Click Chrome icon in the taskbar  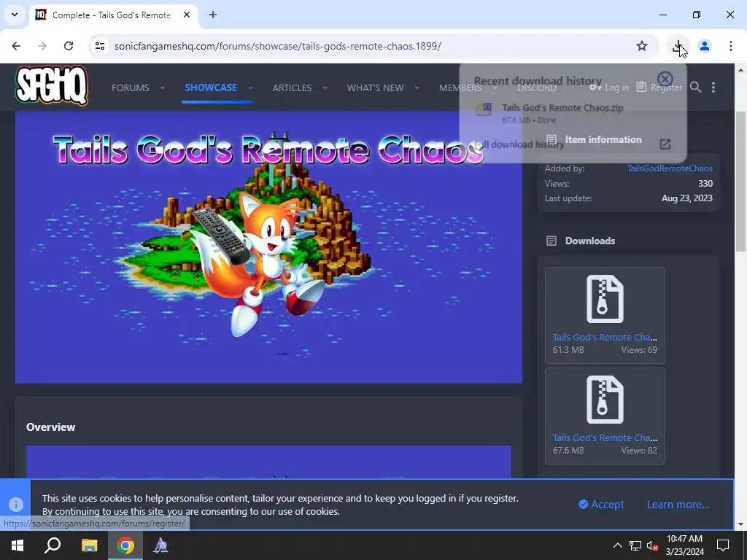pyautogui.click(x=125, y=545)
